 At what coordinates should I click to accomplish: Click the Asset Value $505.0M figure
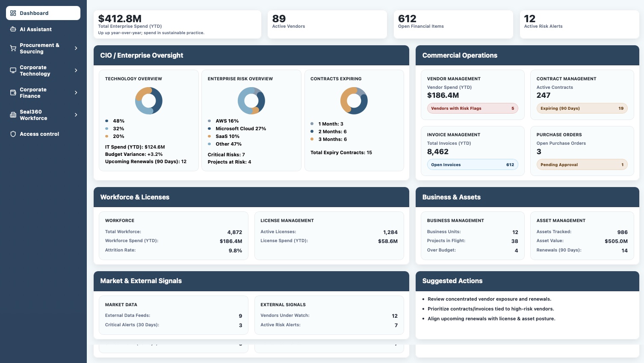click(x=616, y=241)
